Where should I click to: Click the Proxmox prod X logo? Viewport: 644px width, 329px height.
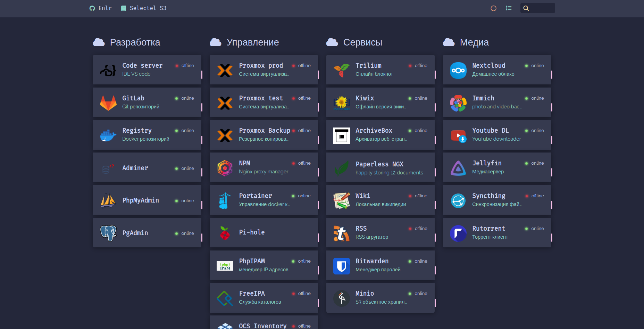click(225, 70)
